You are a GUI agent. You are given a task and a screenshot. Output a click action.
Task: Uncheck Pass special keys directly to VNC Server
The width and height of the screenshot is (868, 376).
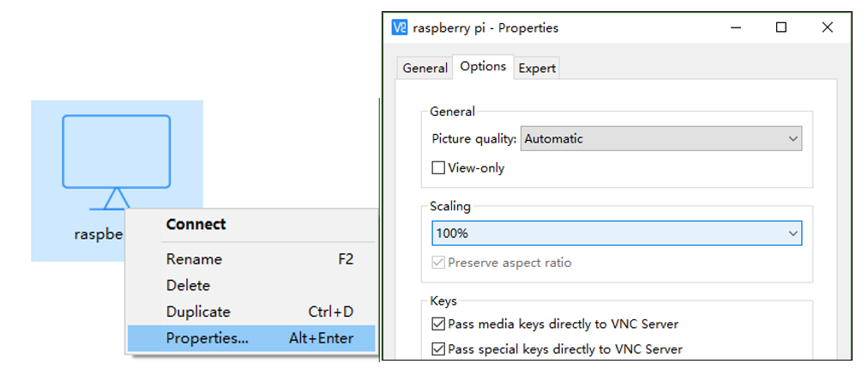[438, 349]
